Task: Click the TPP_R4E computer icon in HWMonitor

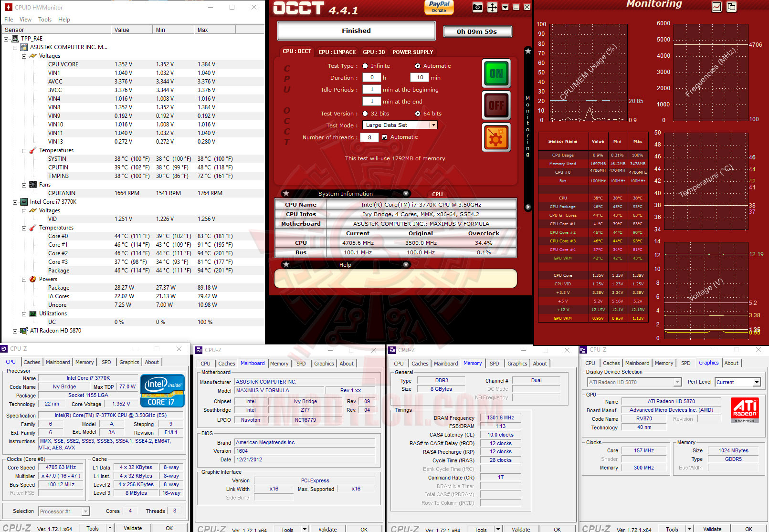Action: 15,39
